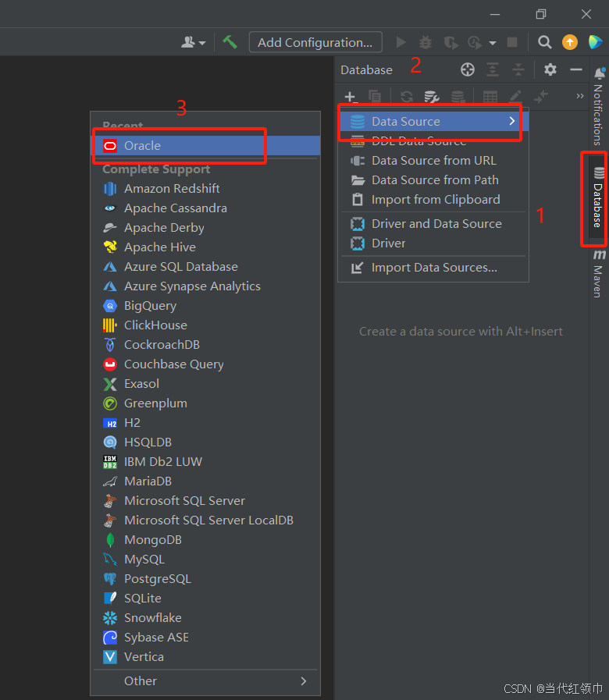Image resolution: width=609 pixels, height=700 pixels.
Task: Open Search Everywhere magnifier icon
Action: (x=545, y=42)
